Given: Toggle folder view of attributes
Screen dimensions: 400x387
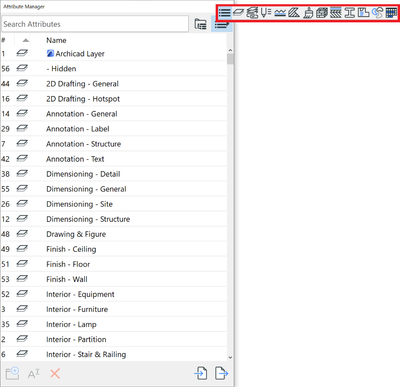Looking at the screenshot, I should point(200,24).
